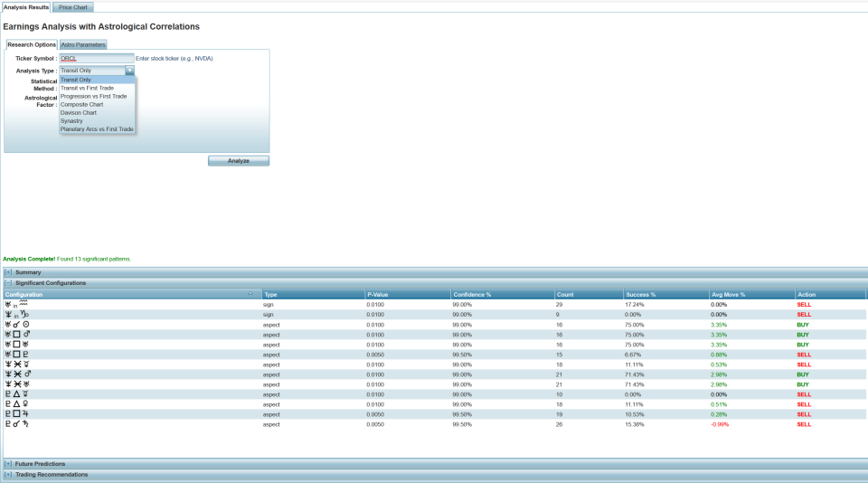Open the Astro Parameters tab
The image size is (868, 483).
(83, 44)
